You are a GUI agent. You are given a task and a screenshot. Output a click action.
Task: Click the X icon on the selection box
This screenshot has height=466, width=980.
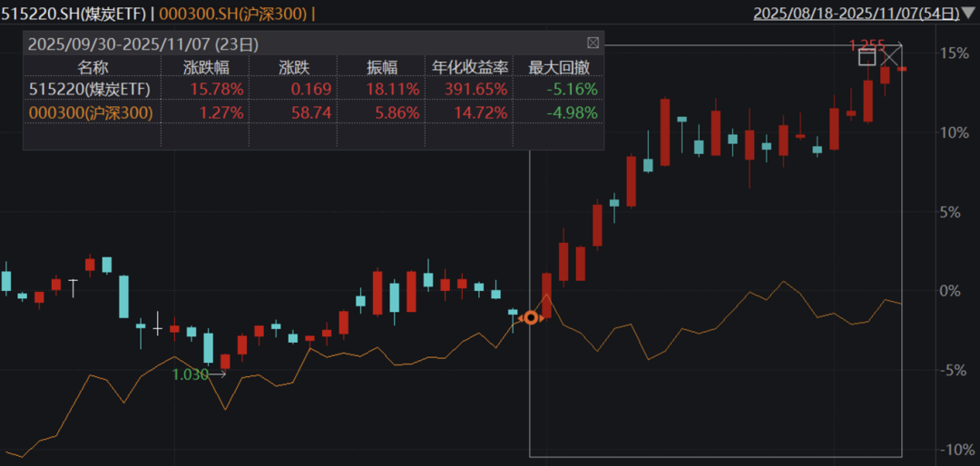click(890, 57)
